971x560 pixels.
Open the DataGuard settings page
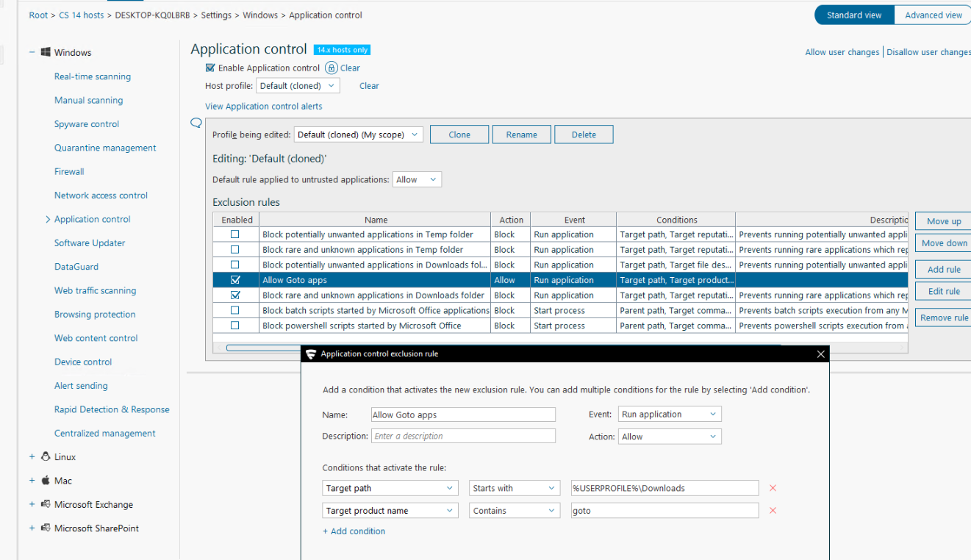tap(76, 267)
